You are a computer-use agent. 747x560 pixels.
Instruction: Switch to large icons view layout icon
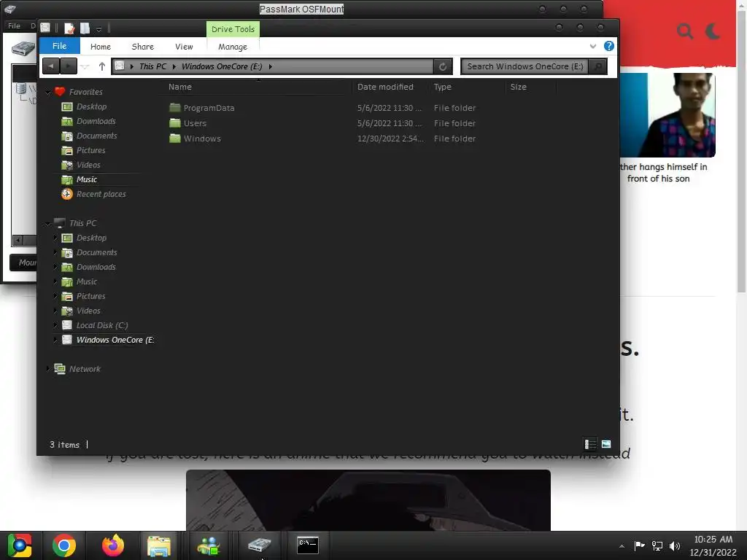(606, 444)
